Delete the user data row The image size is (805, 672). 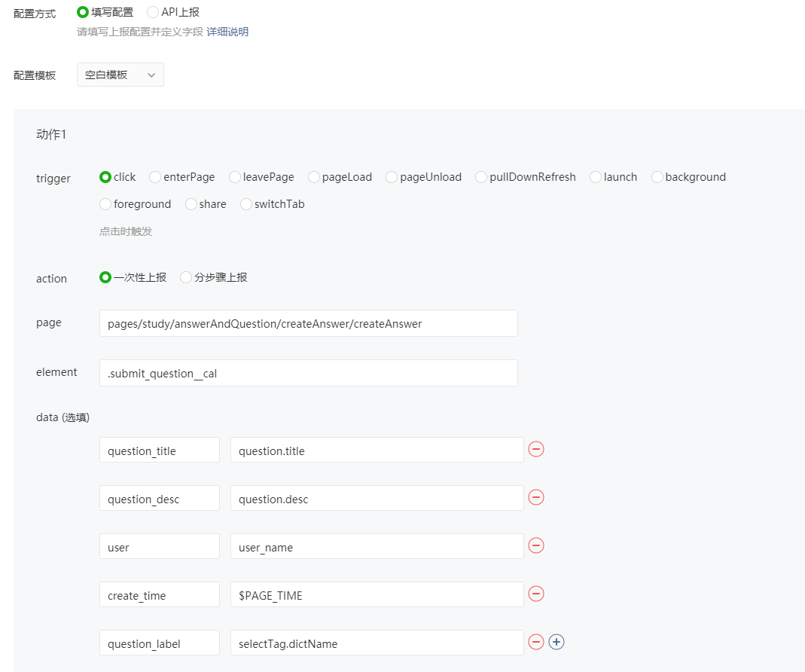click(x=536, y=546)
